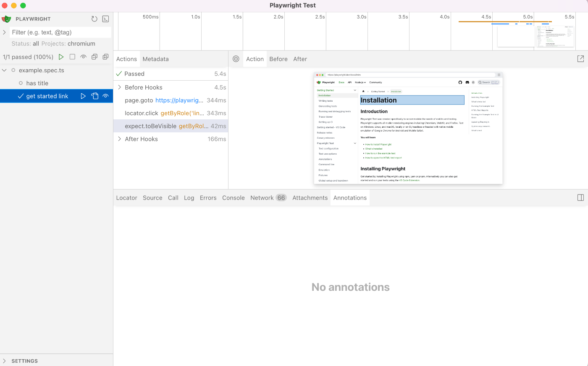This screenshot has height=366, width=588.
Task: Switch to the After snapshot tab
Action: (x=300, y=59)
